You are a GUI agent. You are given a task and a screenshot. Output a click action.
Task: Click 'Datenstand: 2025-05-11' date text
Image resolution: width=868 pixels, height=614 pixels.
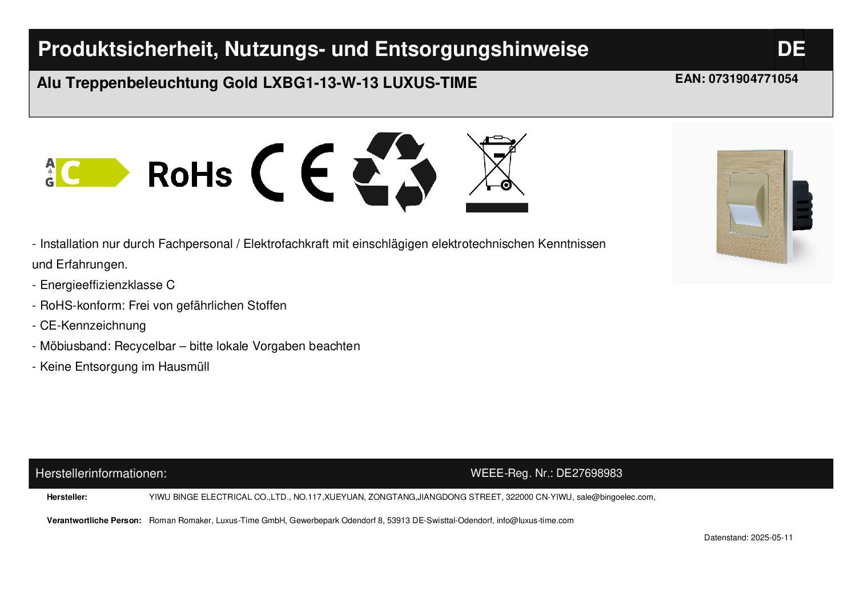[749, 537]
